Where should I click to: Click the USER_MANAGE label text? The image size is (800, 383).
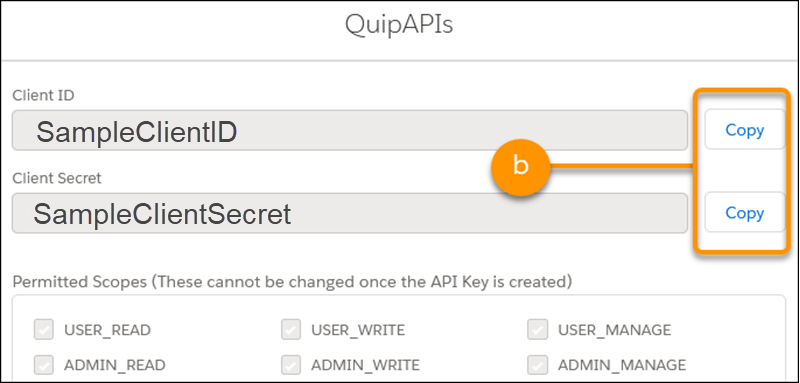click(x=614, y=330)
